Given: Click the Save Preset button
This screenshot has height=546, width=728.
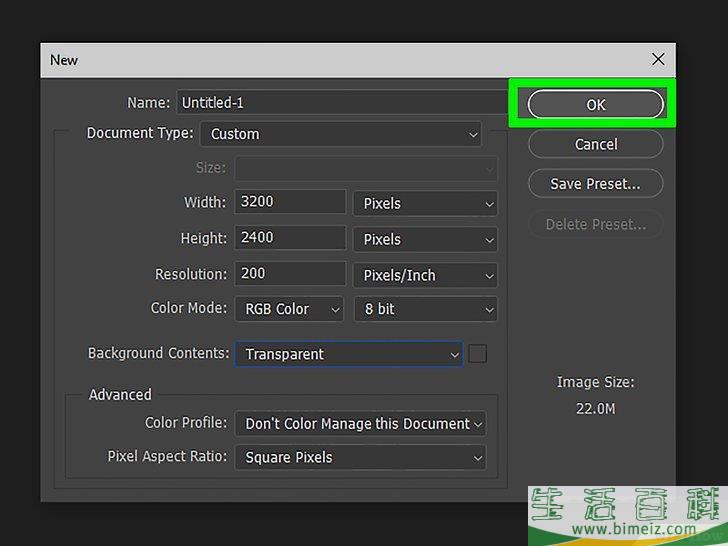Looking at the screenshot, I should pyautogui.click(x=596, y=184).
